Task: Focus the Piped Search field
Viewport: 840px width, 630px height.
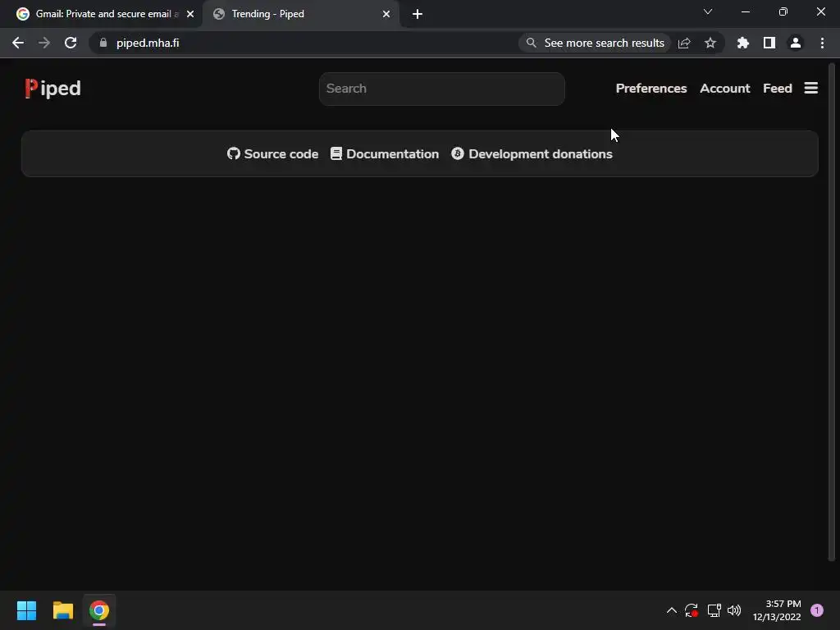Action: pyautogui.click(x=441, y=89)
